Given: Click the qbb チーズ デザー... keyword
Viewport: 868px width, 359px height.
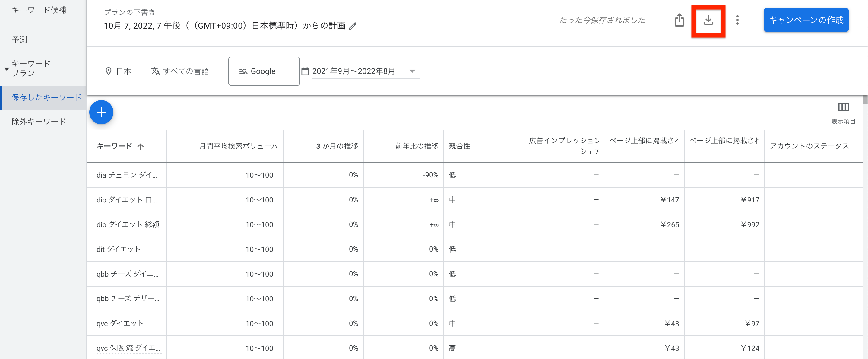Looking at the screenshot, I should point(128,299).
